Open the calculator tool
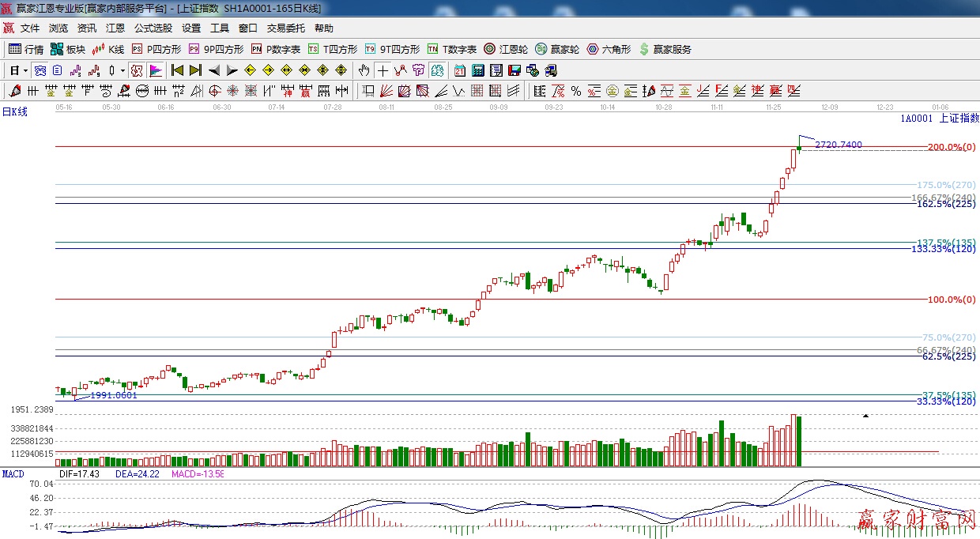This screenshot has height=539, width=980. 477,70
